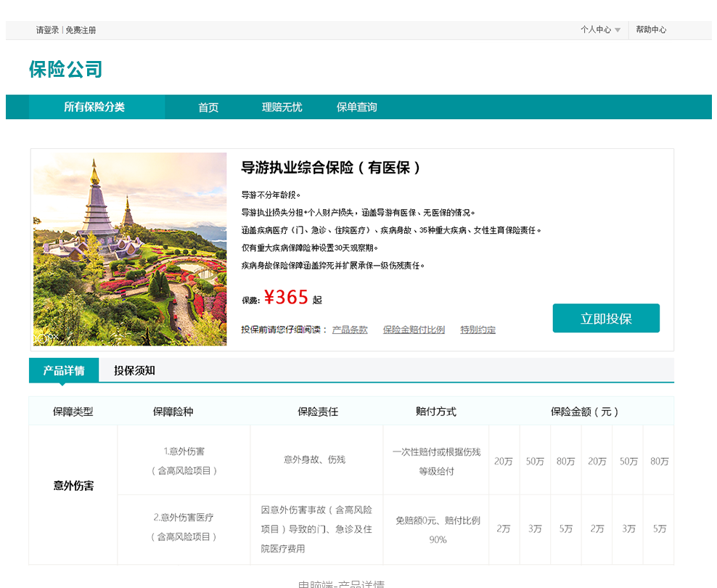717x588 pixels.
Task: Click the 保险金额（元） column header
Action: (x=584, y=412)
